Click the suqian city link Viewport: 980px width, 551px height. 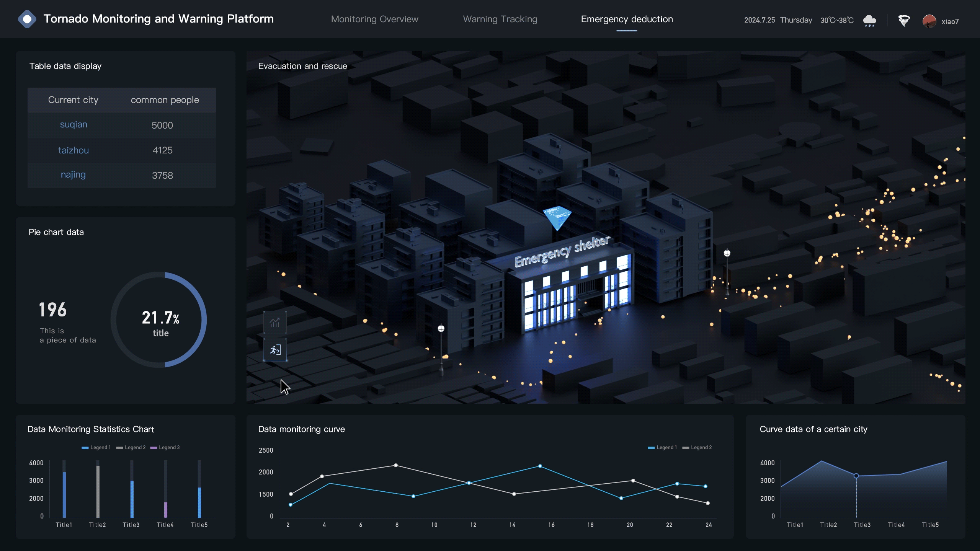(x=73, y=125)
